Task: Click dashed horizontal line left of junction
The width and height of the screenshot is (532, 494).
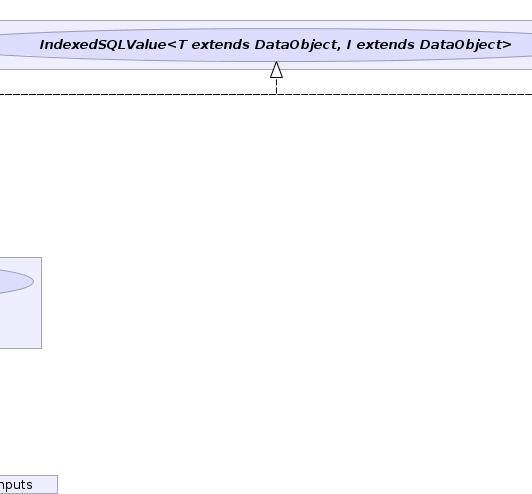Action: point(137,94)
